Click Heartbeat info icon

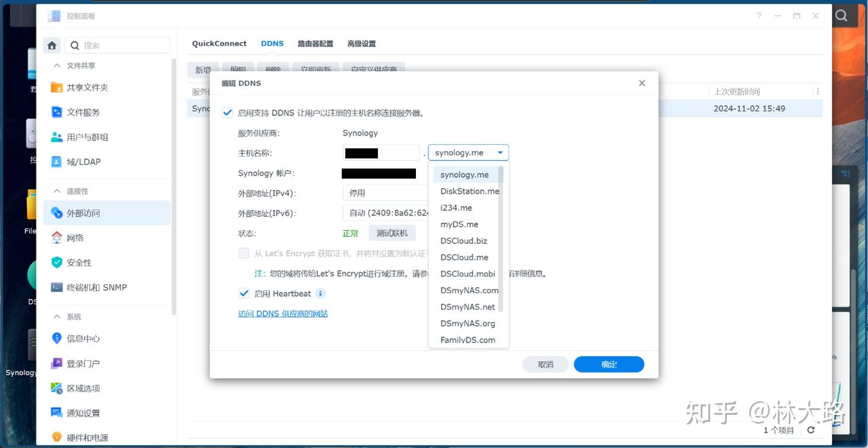320,293
